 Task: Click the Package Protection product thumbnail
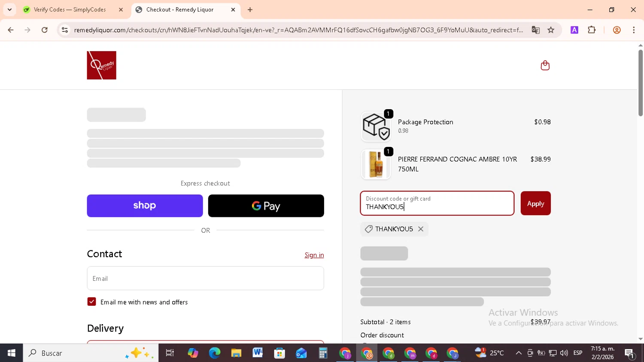click(x=376, y=127)
